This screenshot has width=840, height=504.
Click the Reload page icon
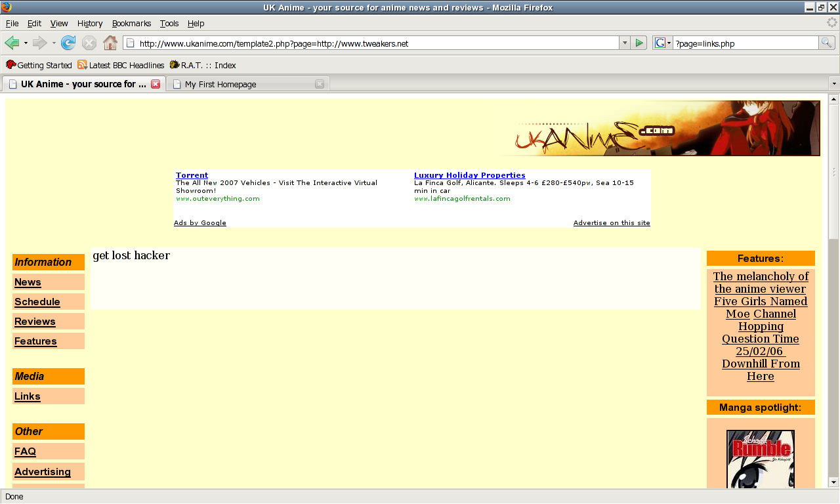point(68,43)
